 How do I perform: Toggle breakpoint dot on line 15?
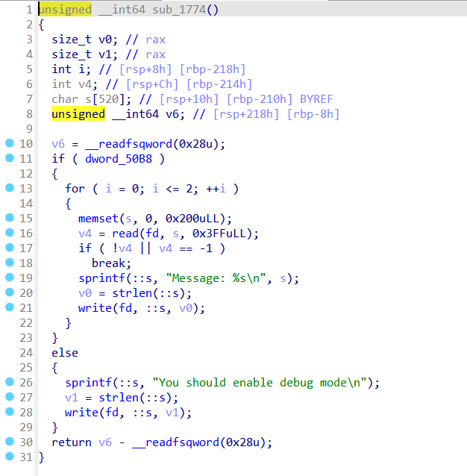[x=10, y=217]
